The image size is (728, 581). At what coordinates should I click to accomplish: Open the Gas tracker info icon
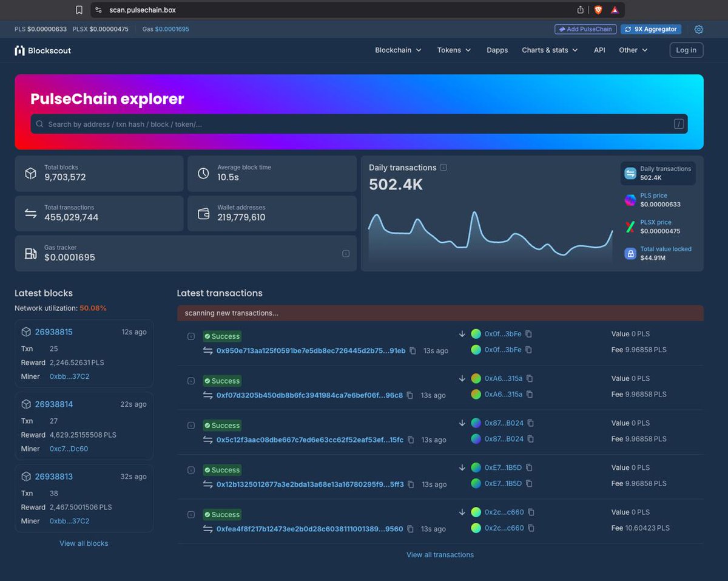(346, 253)
